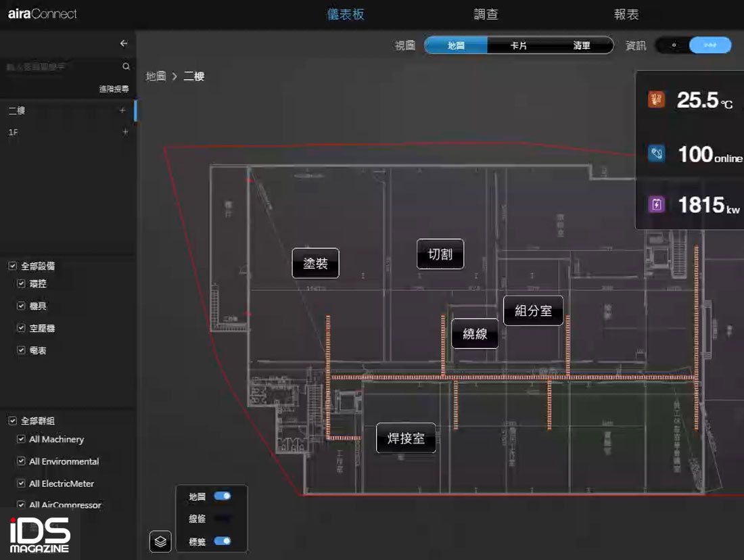Switch to the 調查 tab
This screenshot has height=560, width=744.
point(486,14)
